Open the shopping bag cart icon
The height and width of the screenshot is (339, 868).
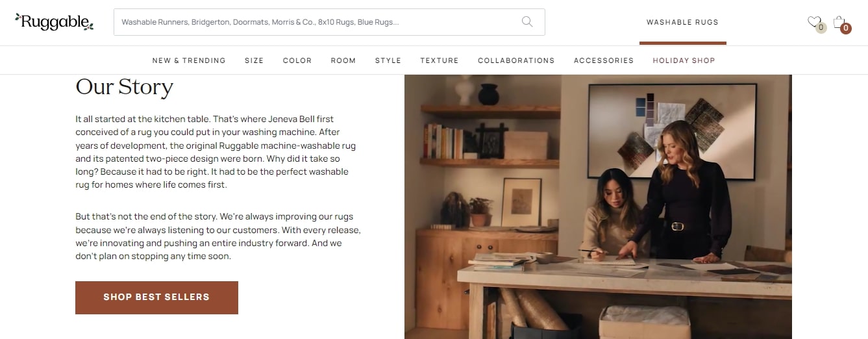839,23
